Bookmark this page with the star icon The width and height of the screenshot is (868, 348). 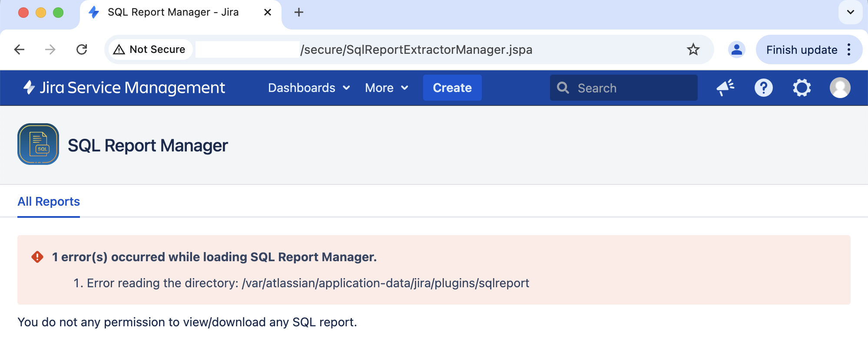pyautogui.click(x=693, y=50)
